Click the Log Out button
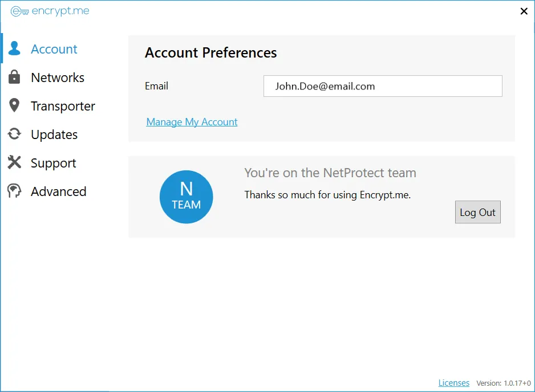The width and height of the screenshot is (535, 392). pos(478,212)
